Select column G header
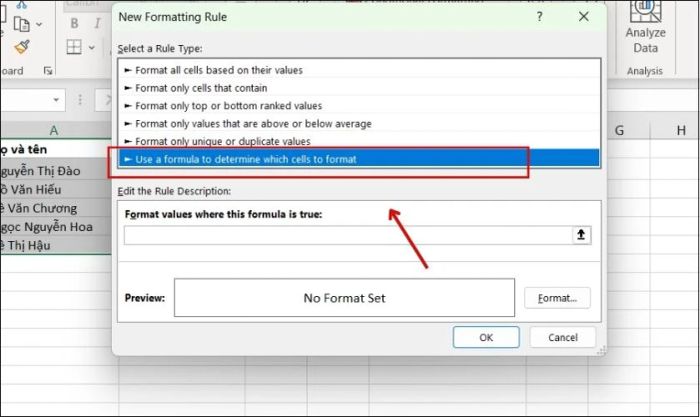This screenshot has height=417, width=700. tap(619, 130)
